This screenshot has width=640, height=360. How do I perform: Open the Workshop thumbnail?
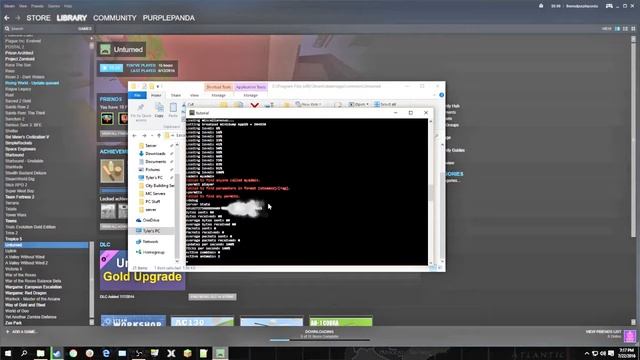pyautogui.click(x=133, y=320)
